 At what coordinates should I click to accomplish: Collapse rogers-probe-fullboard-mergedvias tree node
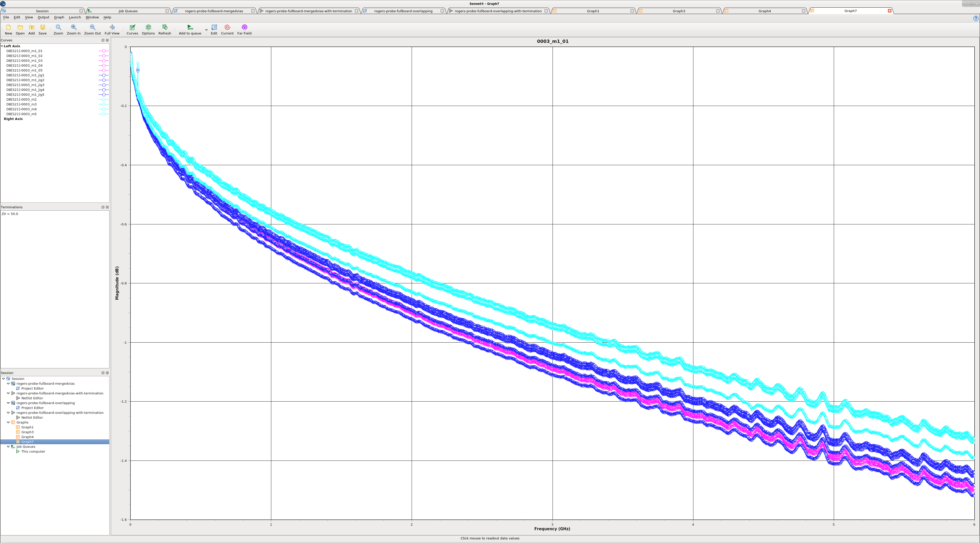click(8, 383)
